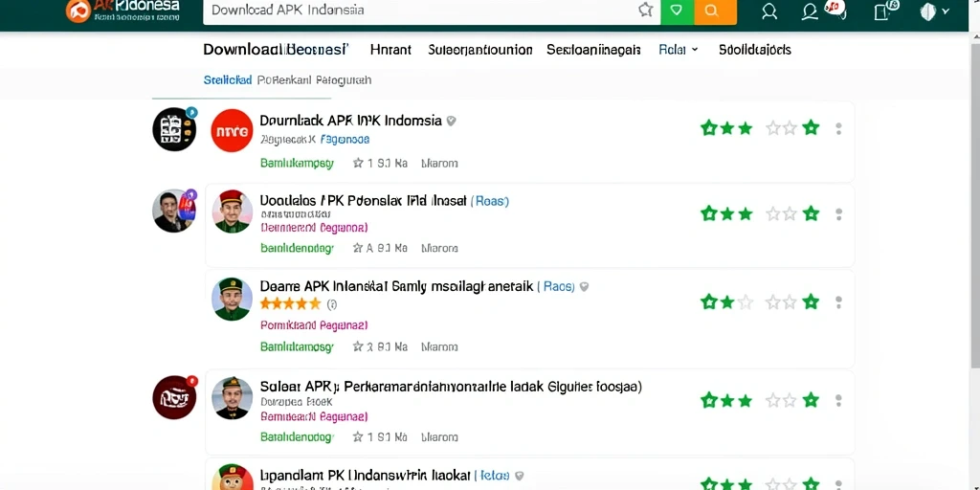Screen dimensions: 980x490
Task: Click the green shield button in search bar
Action: click(677, 11)
